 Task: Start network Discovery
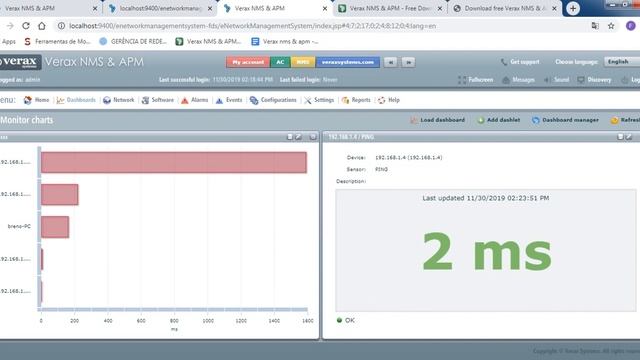pyautogui.click(x=594, y=80)
